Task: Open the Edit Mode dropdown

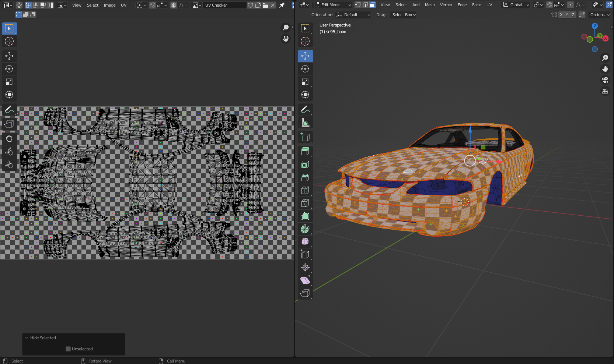Action: point(332,5)
